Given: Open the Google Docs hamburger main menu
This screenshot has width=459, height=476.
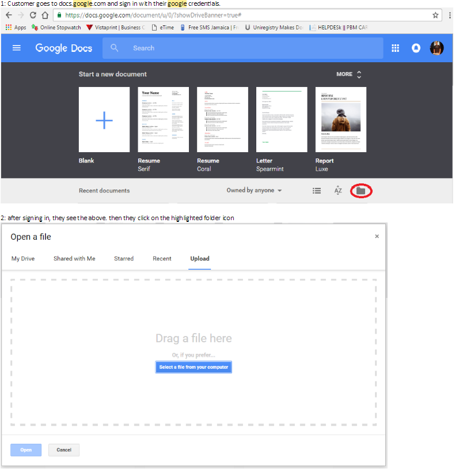Looking at the screenshot, I should coord(17,48).
